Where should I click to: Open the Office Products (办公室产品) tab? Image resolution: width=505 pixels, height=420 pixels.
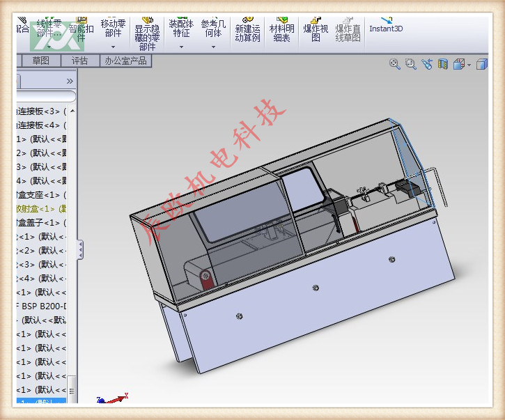click(x=125, y=61)
